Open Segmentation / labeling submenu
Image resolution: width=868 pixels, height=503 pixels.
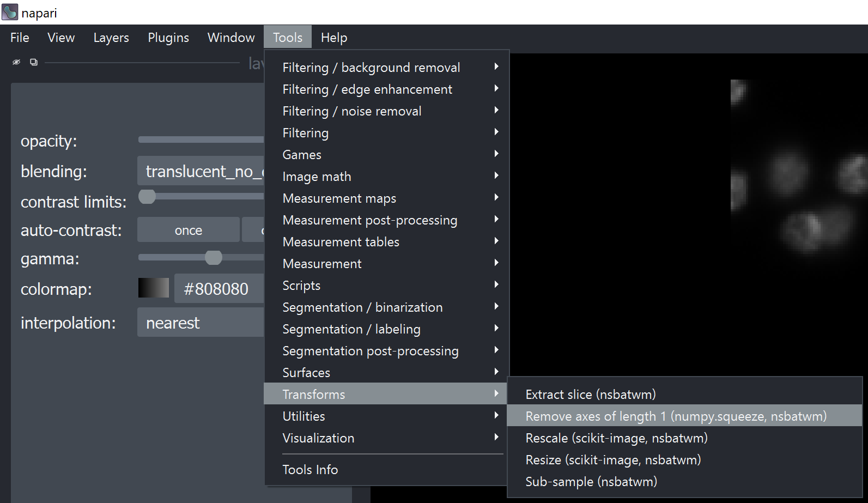click(386, 329)
